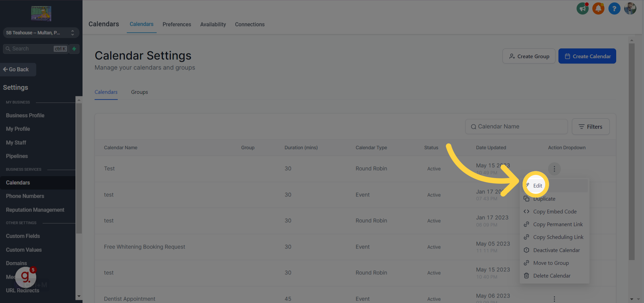This screenshot has width=644, height=303.
Task: Click the Copy Scheduling Link chain icon
Action: click(x=527, y=237)
